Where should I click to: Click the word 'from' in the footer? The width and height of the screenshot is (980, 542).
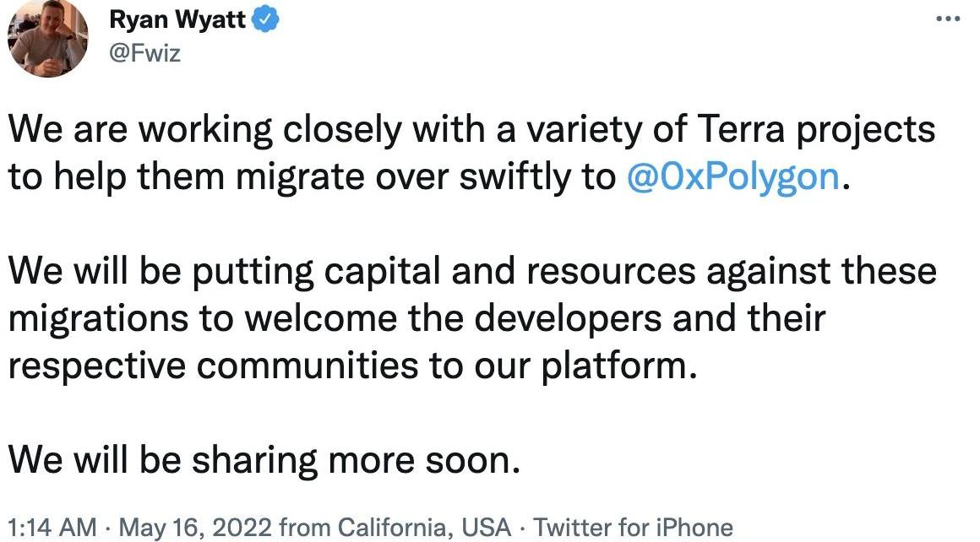304,528
